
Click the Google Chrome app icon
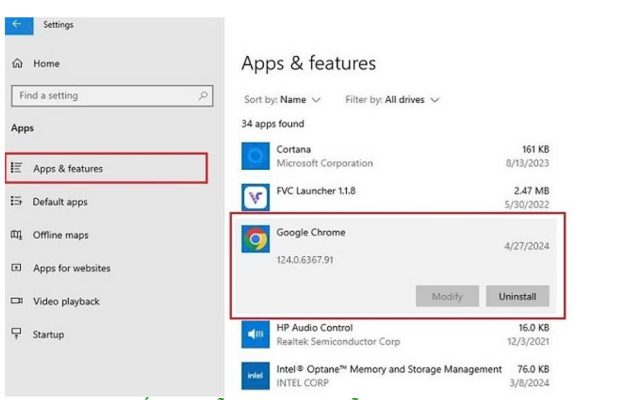tap(256, 239)
